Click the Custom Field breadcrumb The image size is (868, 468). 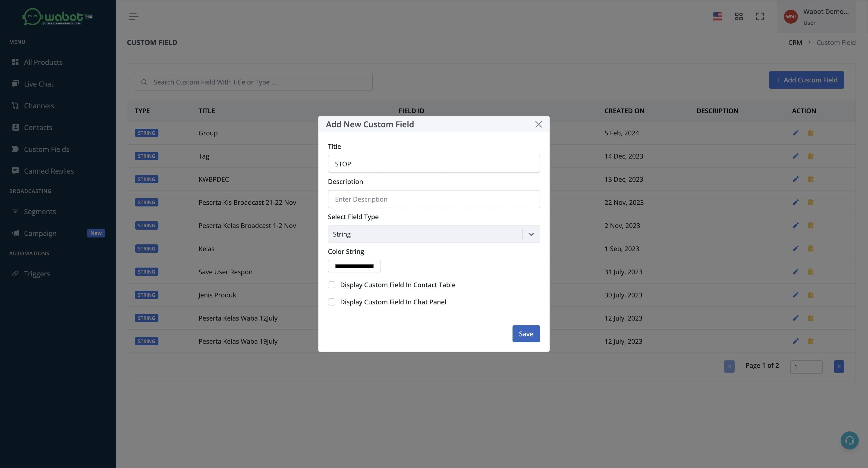pyautogui.click(x=836, y=42)
